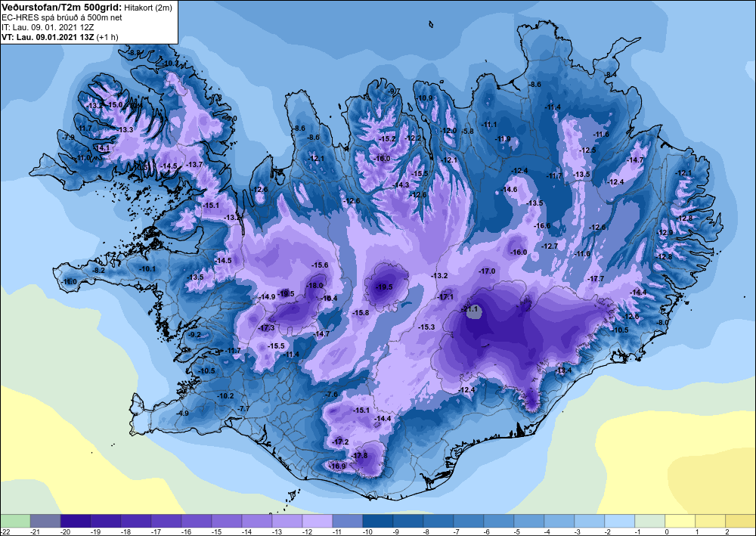Click the -16.9 temperature label
756x536 pixels.
pyautogui.click(x=339, y=466)
